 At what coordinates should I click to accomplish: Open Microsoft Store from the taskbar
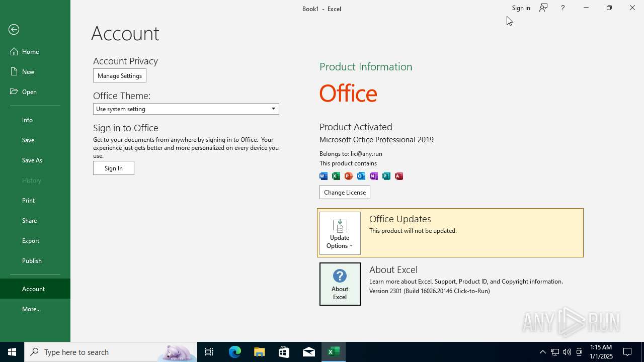coord(284,352)
